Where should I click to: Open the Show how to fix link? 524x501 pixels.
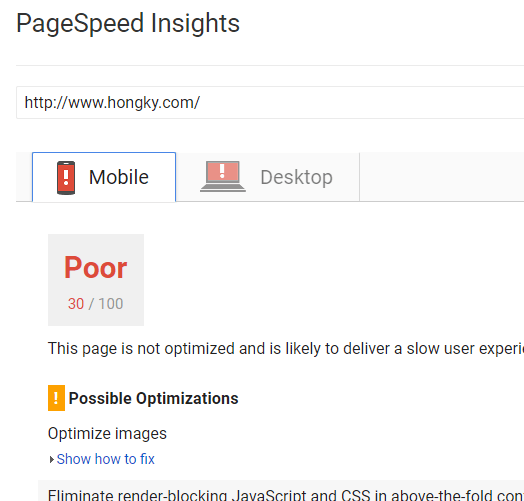[x=105, y=459]
